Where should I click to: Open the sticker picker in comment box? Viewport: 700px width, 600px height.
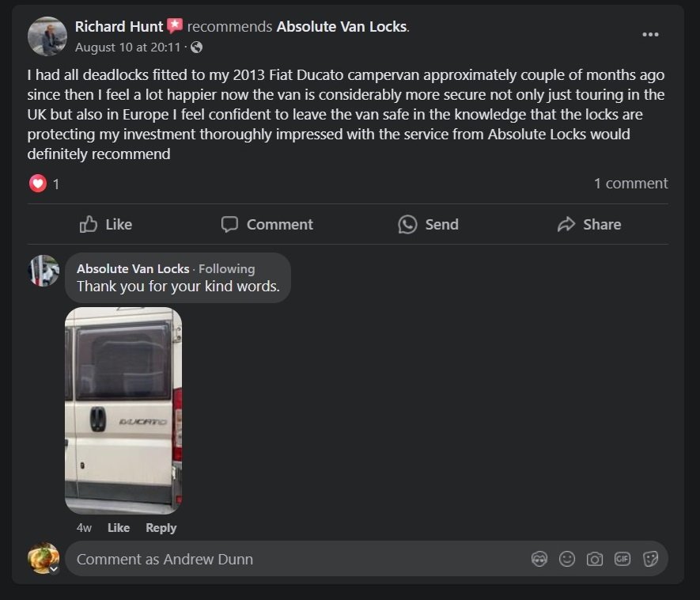tap(650, 559)
